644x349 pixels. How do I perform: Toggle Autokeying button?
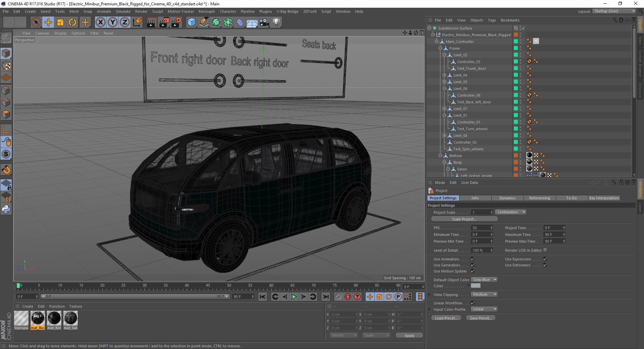point(348,297)
